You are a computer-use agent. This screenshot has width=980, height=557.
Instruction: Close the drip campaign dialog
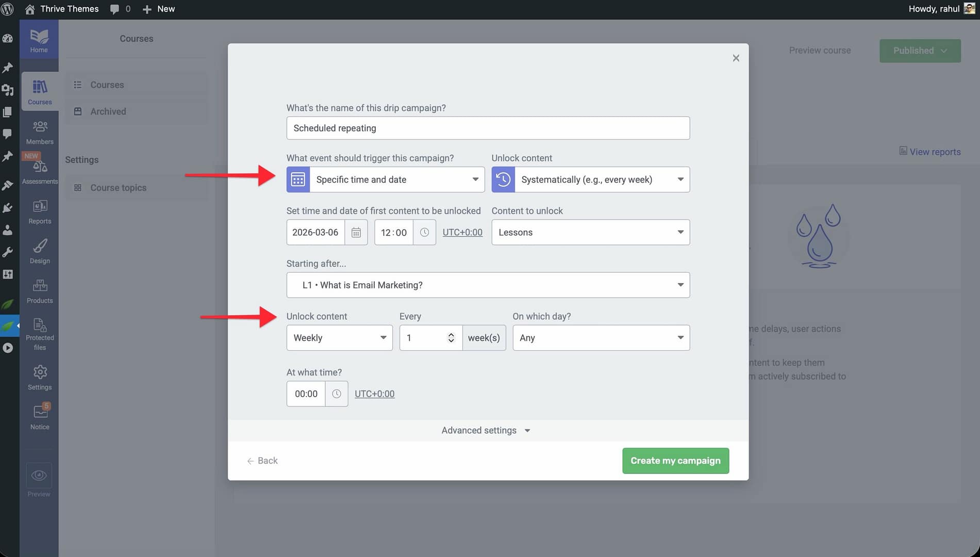coord(736,58)
